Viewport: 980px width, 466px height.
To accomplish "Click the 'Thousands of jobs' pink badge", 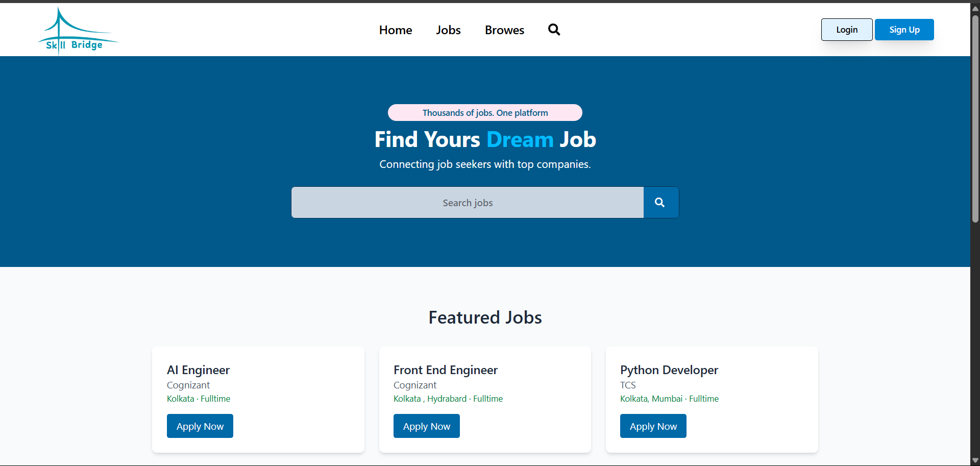I will (485, 113).
